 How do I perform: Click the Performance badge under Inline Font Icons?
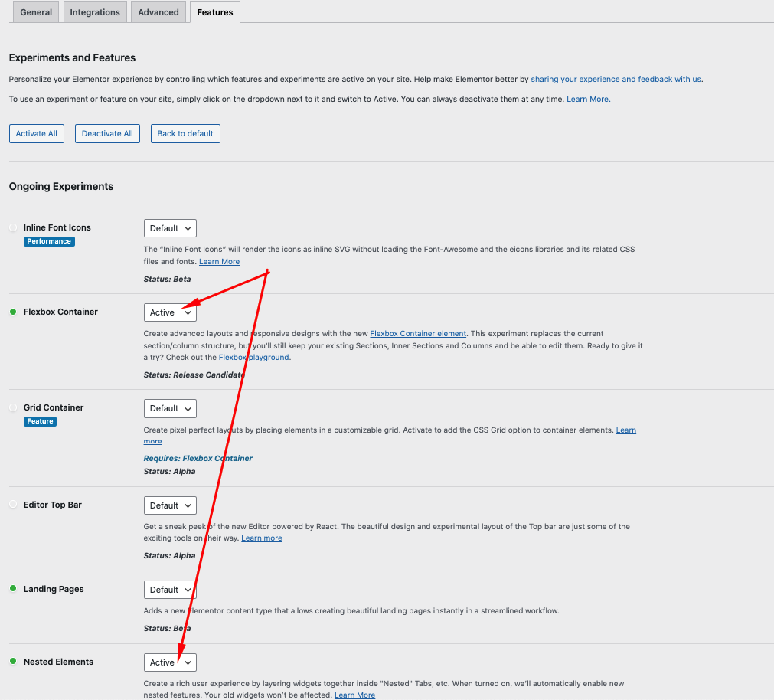point(49,241)
